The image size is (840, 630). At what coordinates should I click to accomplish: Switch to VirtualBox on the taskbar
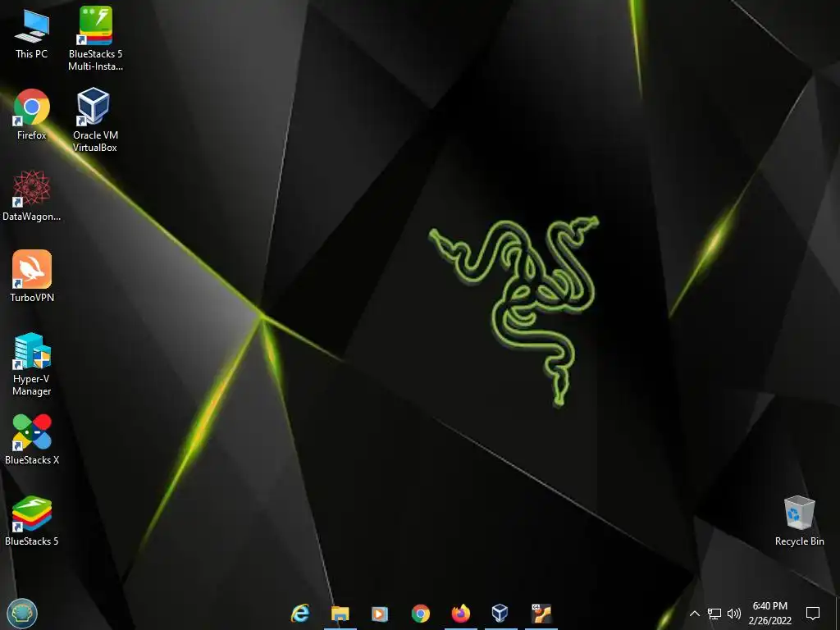pos(500,614)
